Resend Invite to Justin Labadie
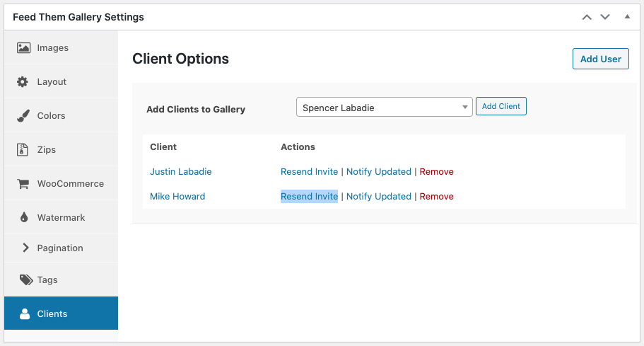644x346 pixels. click(x=309, y=172)
